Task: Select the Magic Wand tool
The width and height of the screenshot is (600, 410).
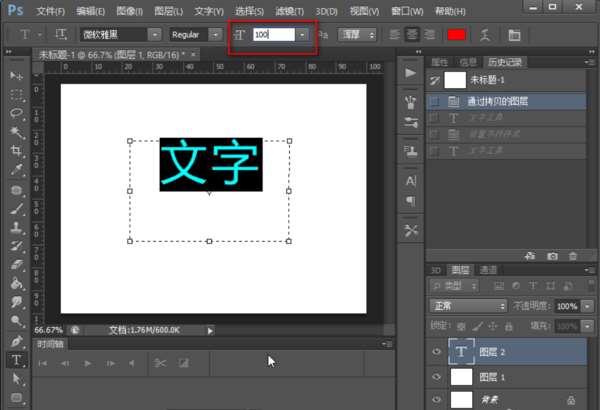Action: (16, 132)
